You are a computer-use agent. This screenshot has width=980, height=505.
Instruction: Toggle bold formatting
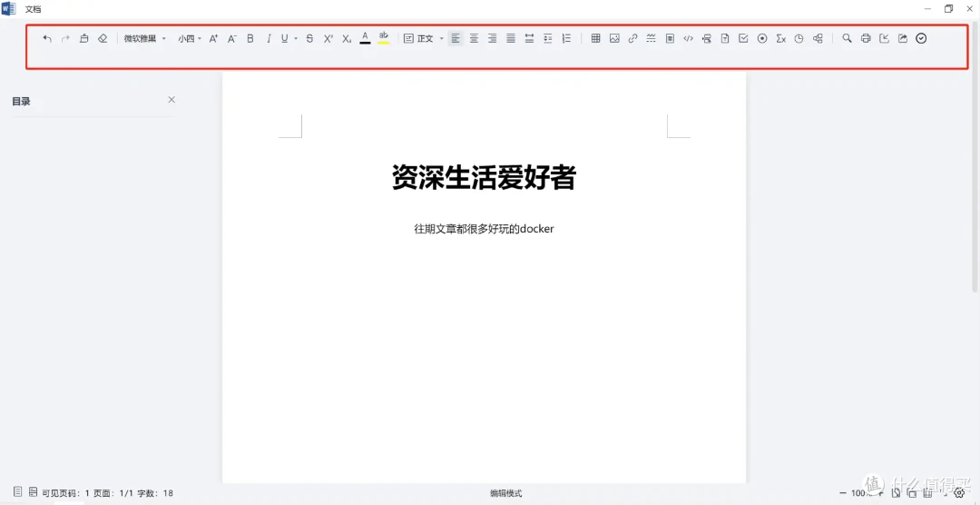(x=250, y=39)
